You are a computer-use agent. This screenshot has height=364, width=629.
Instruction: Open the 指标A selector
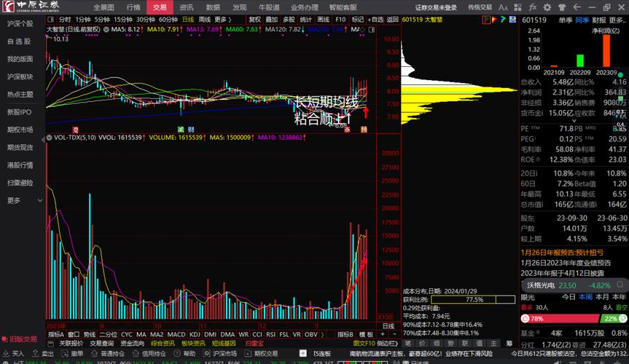56,334
